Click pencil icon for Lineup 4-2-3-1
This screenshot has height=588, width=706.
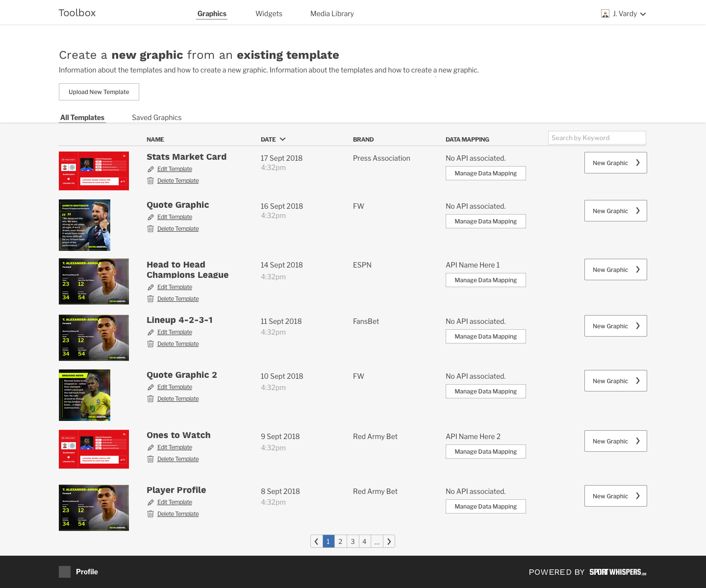(x=151, y=332)
